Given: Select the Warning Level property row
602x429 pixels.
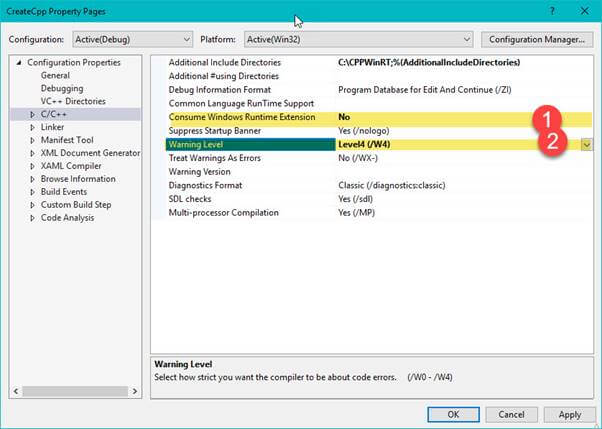Looking at the screenshot, I should pyautogui.click(x=250, y=145).
